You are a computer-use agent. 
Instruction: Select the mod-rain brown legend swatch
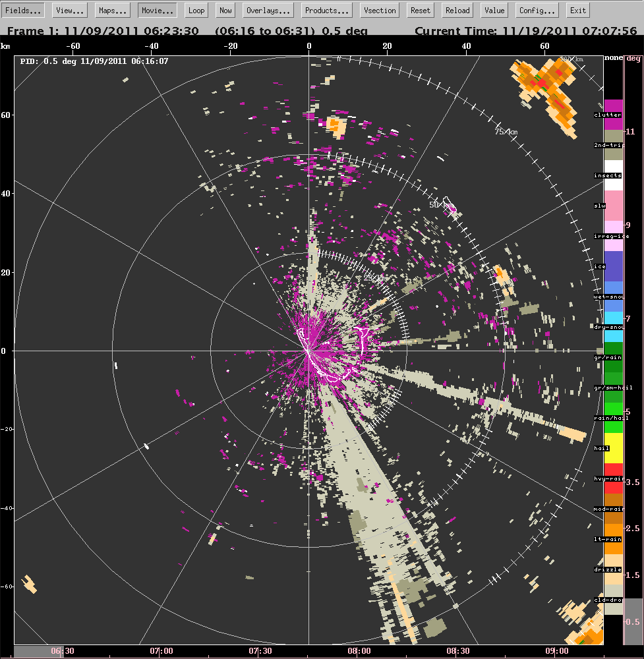(x=613, y=509)
